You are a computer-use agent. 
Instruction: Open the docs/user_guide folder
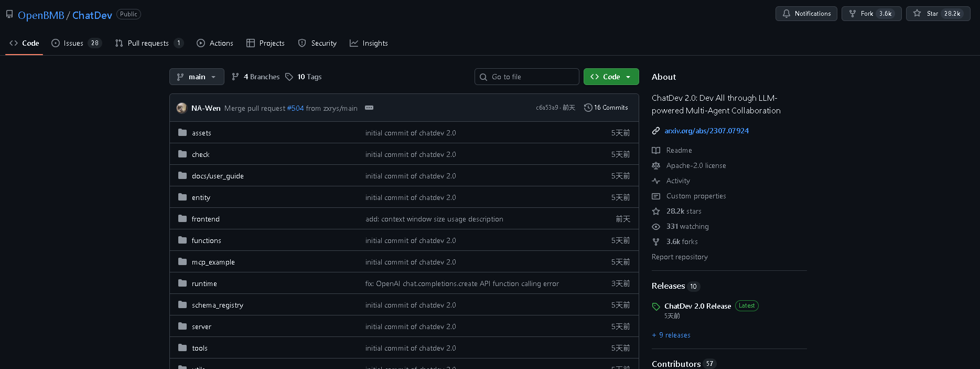point(218,176)
